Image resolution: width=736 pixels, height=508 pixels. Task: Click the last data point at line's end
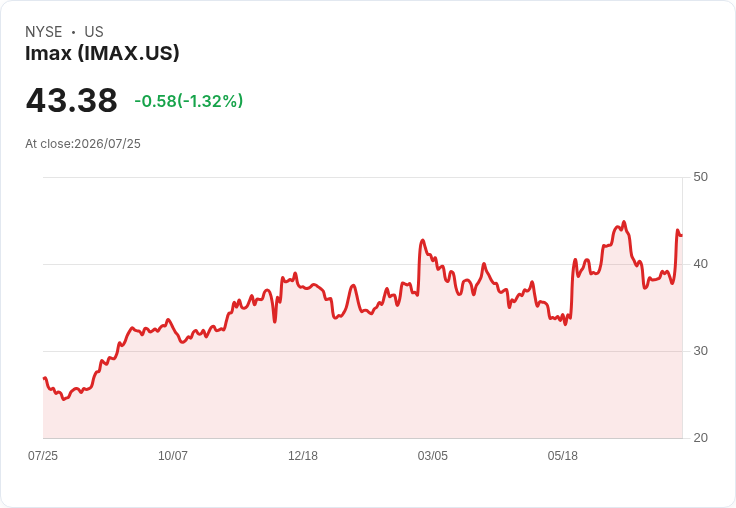(x=682, y=235)
